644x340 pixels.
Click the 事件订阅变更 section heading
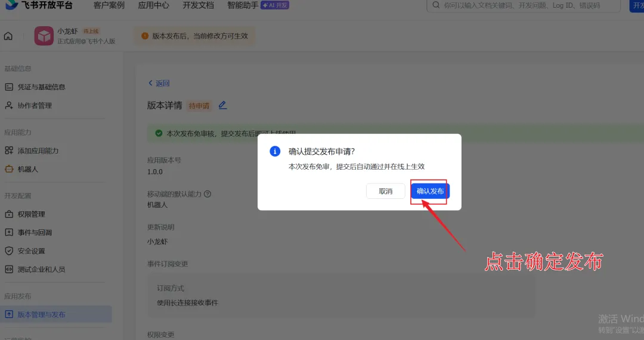[168, 264]
